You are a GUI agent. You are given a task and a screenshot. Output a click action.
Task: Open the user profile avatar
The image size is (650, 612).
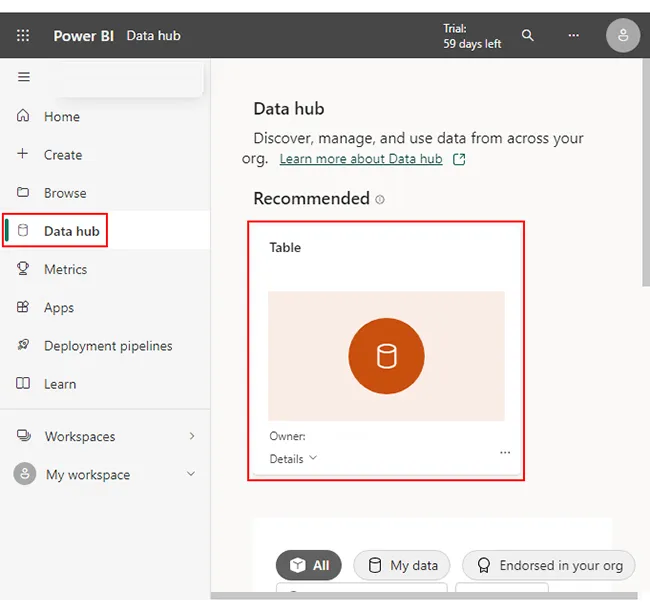(622, 36)
